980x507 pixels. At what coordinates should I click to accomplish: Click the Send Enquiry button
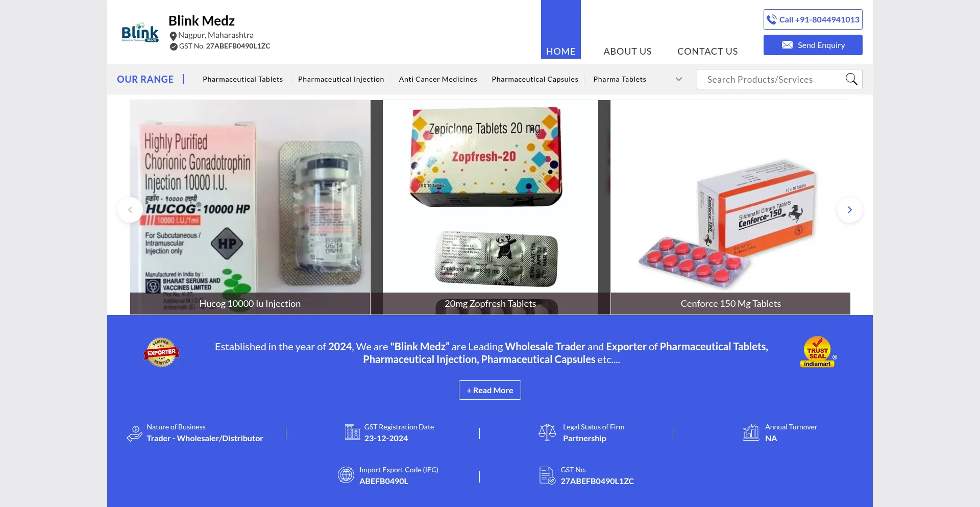click(x=813, y=45)
